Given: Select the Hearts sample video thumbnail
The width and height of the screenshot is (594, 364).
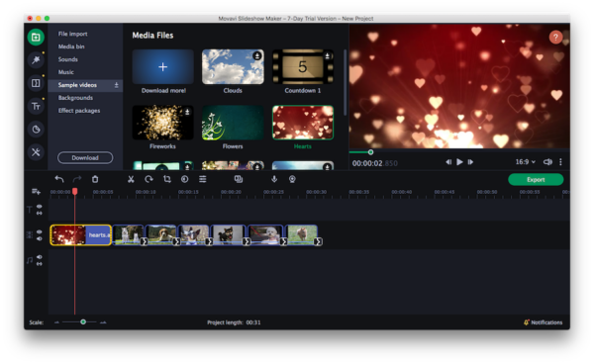Looking at the screenshot, I should (303, 123).
